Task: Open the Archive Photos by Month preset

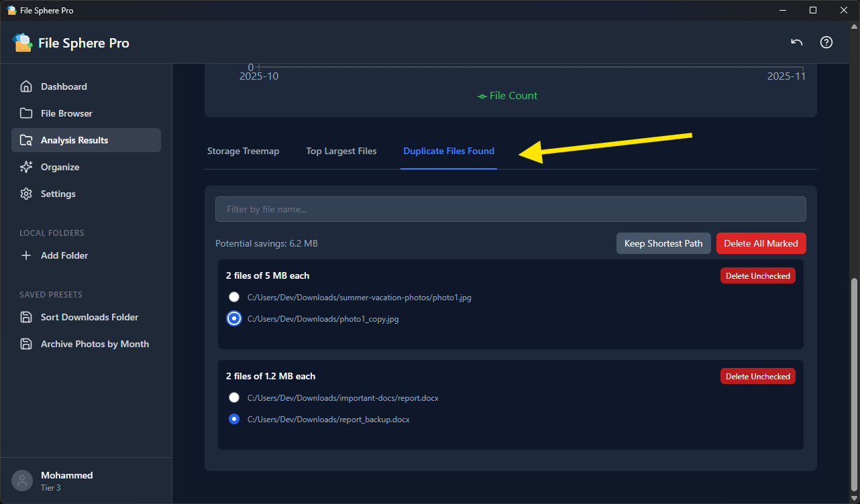Action: (86, 344)
